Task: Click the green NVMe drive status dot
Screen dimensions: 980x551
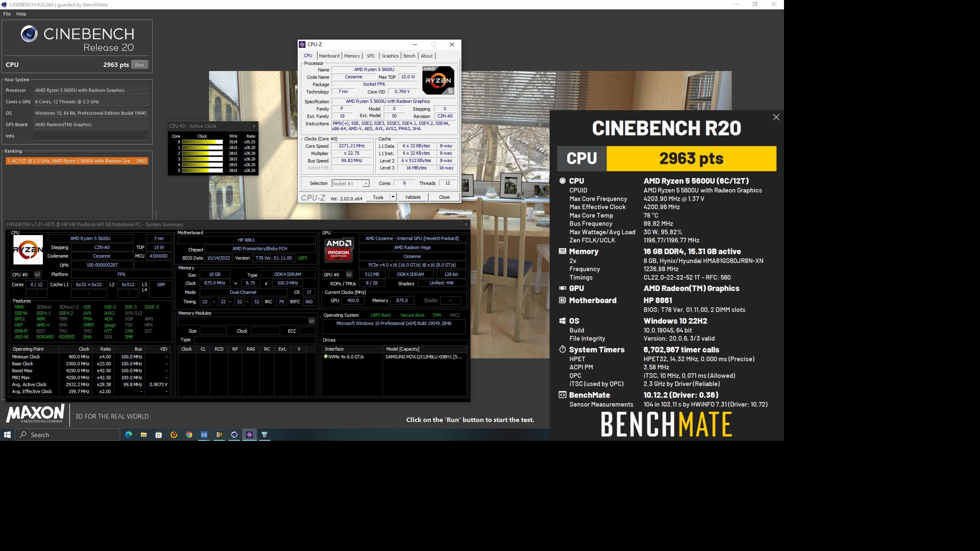Action: (x=325, y=356)
